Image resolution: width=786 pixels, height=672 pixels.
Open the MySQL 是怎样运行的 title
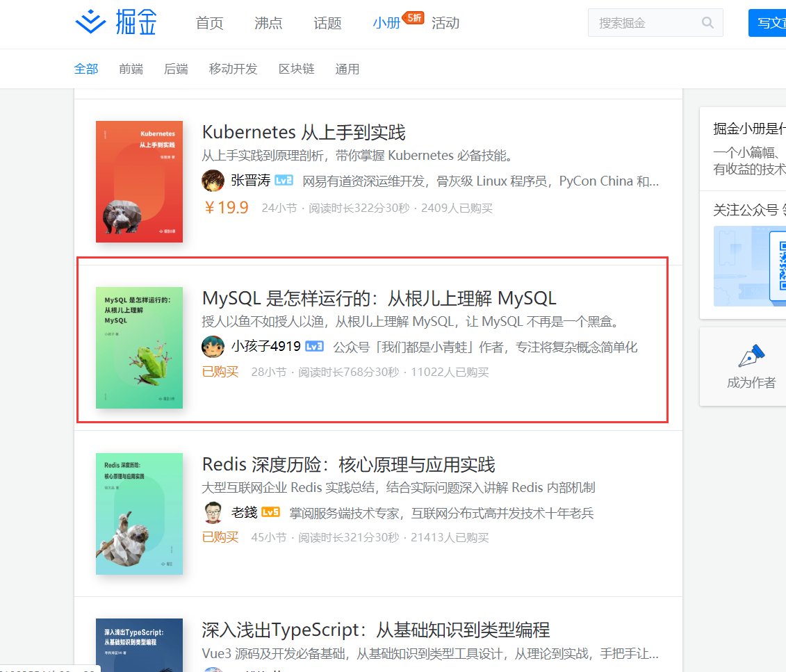[x=379, y=298]
